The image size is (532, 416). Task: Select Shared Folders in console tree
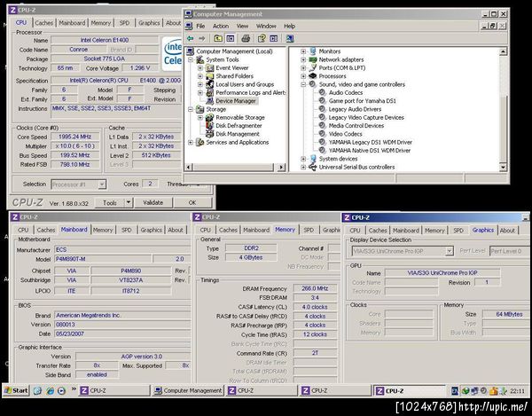[234, 76]
